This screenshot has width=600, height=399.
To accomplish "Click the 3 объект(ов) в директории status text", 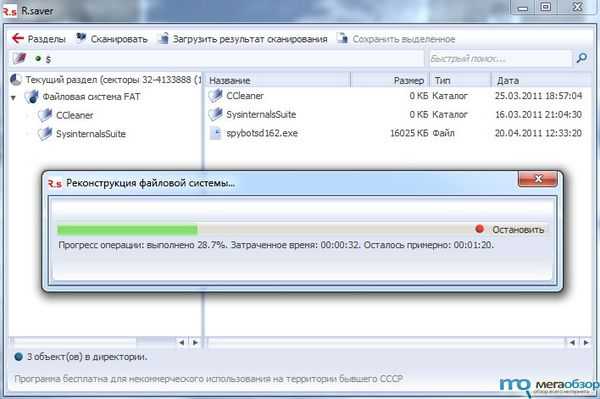I will 87,357.
